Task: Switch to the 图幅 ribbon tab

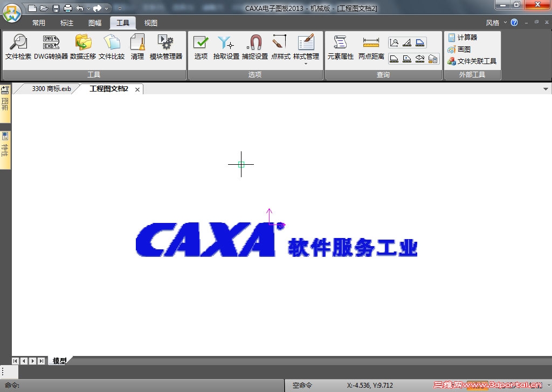Action: [x=95, y=23]
